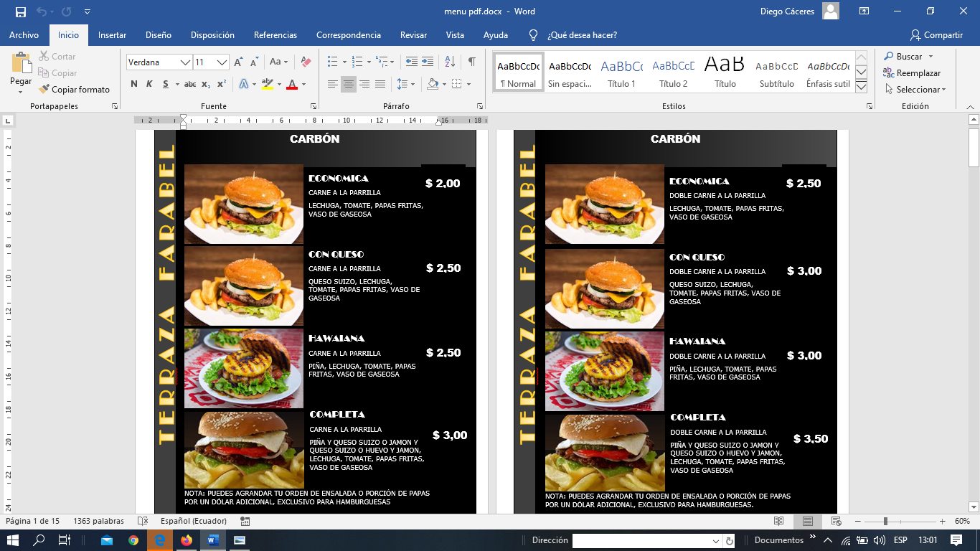Open Windows Start menu
Image resolution: width=980 pixels, height=551 pixels.
(x=14, y=540)
